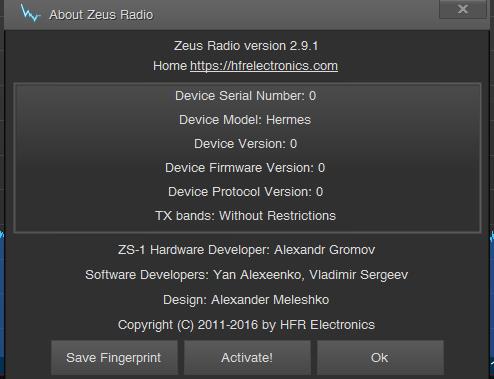
Task: Confirm the dialog with the Ok button
Action: click(380, 358)
